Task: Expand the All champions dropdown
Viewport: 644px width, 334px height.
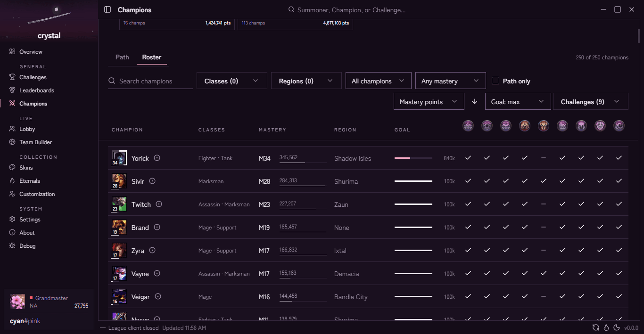Action: click(x=379, y=81)
